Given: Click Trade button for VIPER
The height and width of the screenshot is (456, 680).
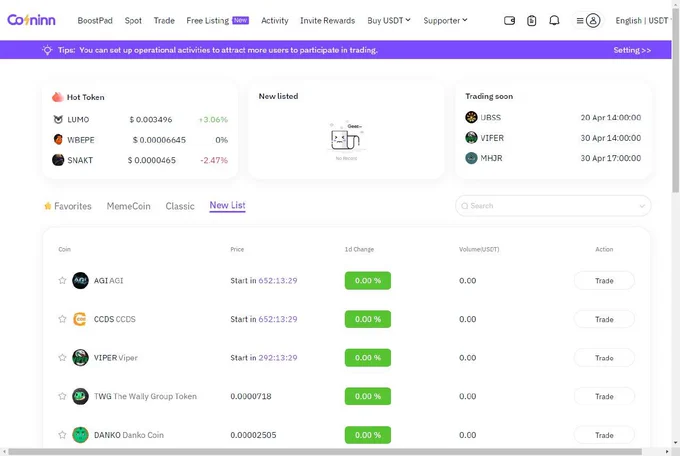Looking at the screenshot, I should 604,358.
